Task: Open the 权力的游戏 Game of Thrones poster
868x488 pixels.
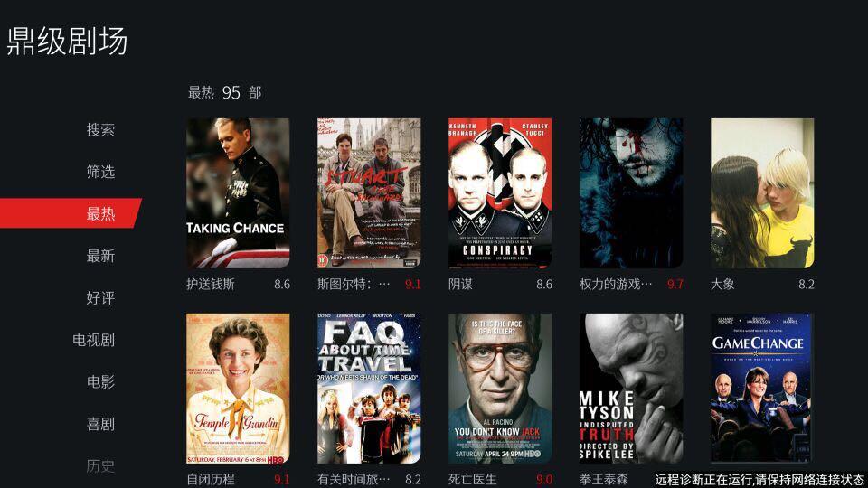Action: click(x=631, y=193)
